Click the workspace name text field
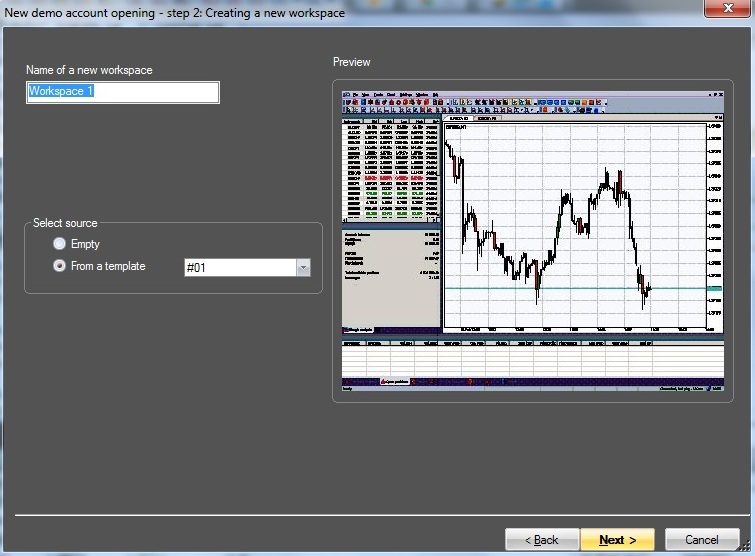The image size is (755, 556). pos(122,92)
